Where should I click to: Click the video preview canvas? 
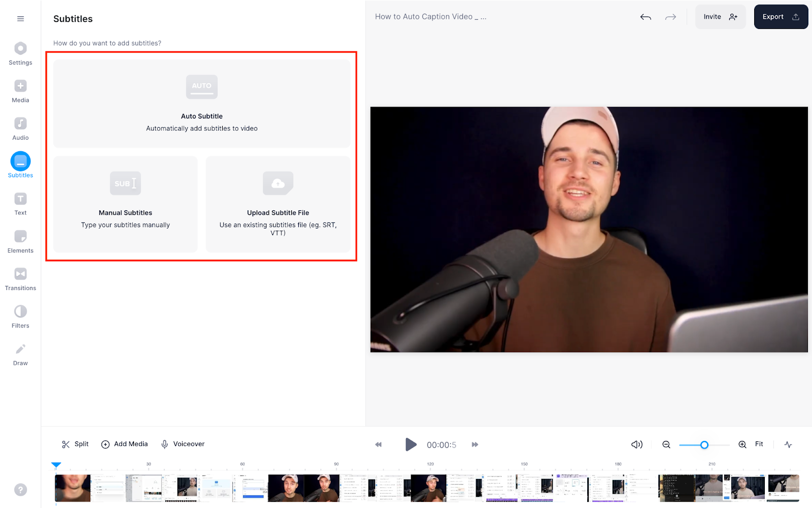589,229
